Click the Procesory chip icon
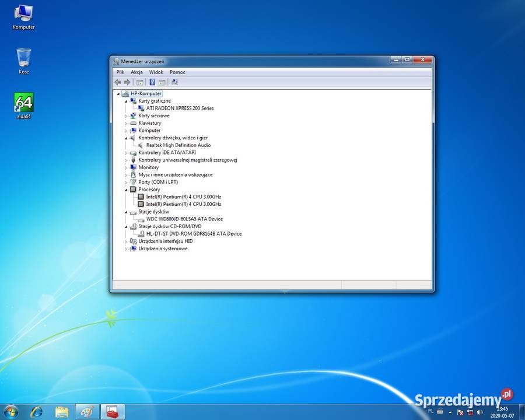Screen dimensions: 525x420 (133, 190)
